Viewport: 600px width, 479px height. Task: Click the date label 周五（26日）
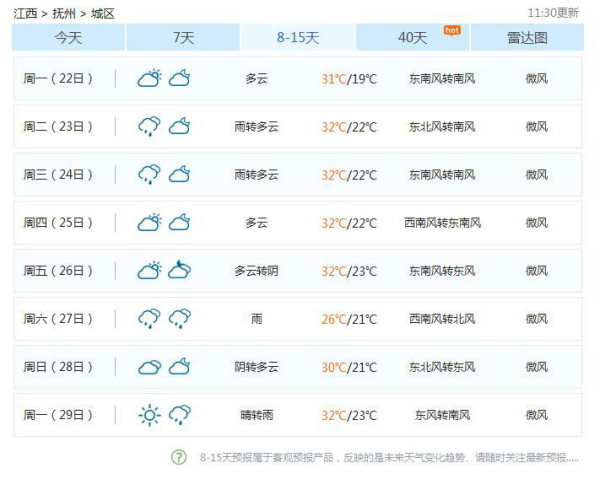[58, 271]
